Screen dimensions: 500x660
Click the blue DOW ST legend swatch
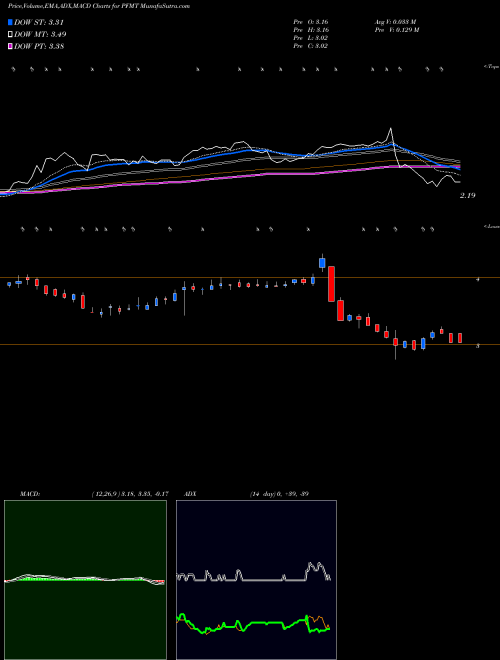pyautogui.click(x=10, y=22)
